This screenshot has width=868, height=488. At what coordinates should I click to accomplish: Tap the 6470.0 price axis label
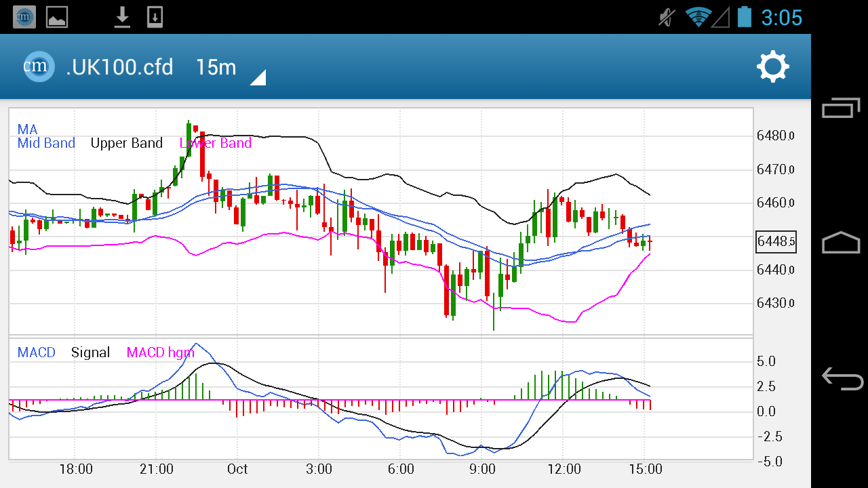[776, 169]
